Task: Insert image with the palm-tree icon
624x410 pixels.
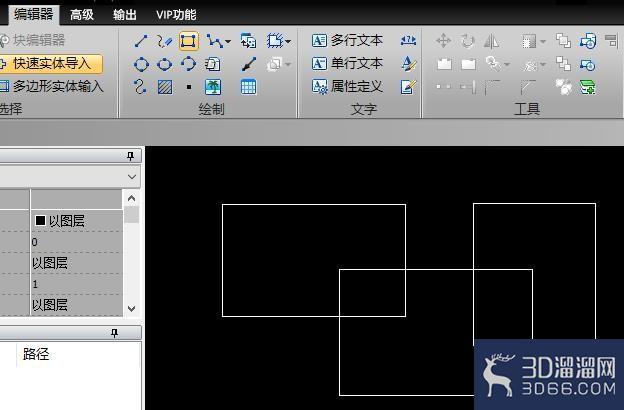Action: pyautogui.click(x=213, y=87)
